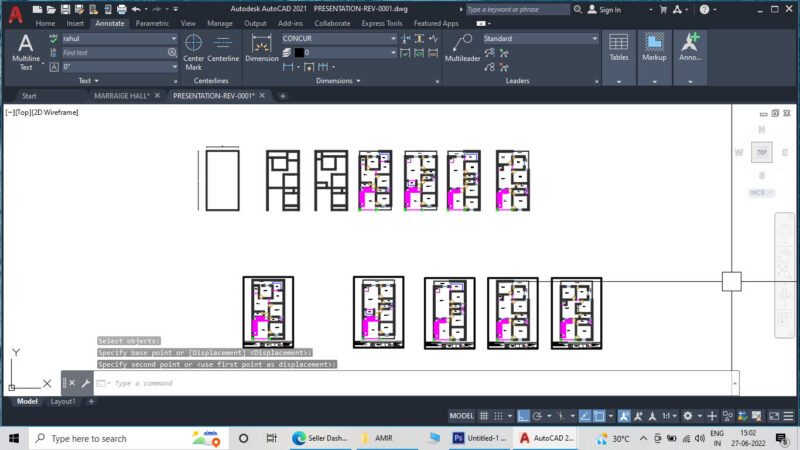Click the Plot printer icon
This screenshot has height=450, width=800.
coord(121,9)
